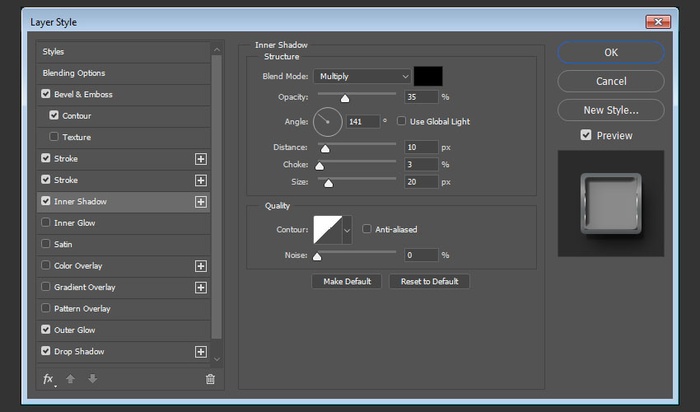Click inside the Opacity value field
The image size is (700, 412).
(421, 97)
